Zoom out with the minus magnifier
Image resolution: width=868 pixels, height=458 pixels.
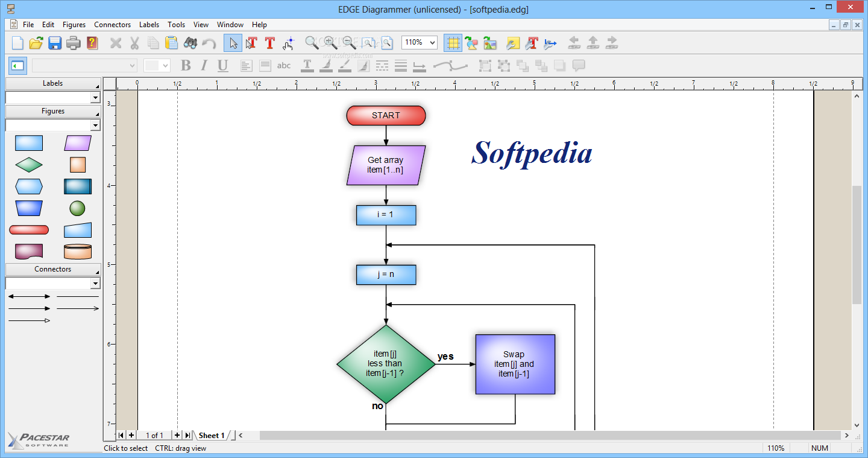(x=349, y=43)
